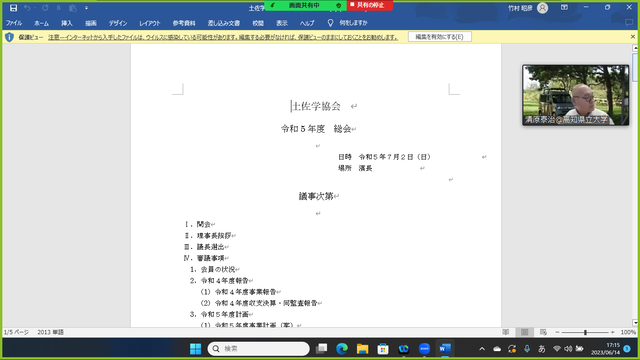Viewport: 640px width, 360px height.
Task: Toggle the Japanese IME あ indicator
Action: pyautogui.click(x=542, y=349)
